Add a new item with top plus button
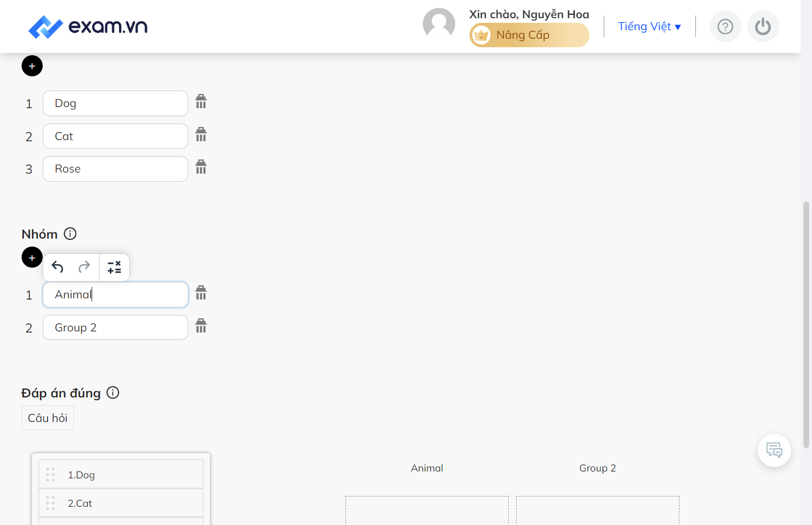 [32, 66]
